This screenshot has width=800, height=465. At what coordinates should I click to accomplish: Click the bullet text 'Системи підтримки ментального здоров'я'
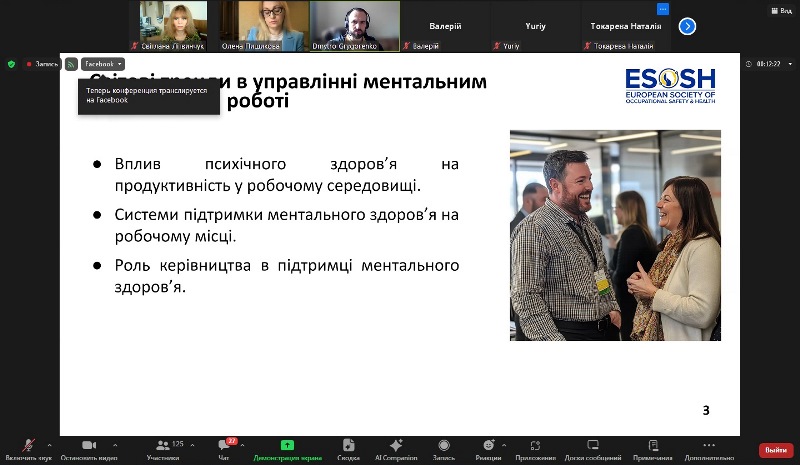286,225
